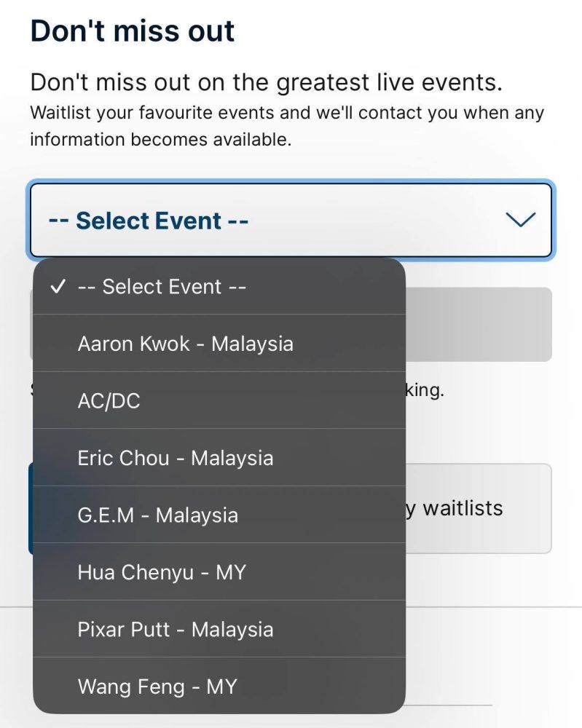Image resolution: width=582 pixels, height=728 pixels.
Task: Click the checkmark icon in the open list
Action: (x=58, y=286)
